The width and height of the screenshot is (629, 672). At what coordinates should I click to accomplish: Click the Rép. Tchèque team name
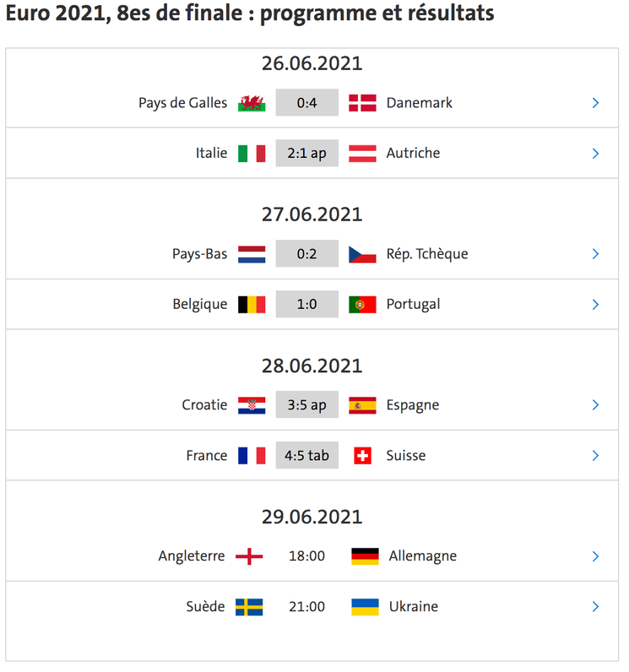point(427,254)
